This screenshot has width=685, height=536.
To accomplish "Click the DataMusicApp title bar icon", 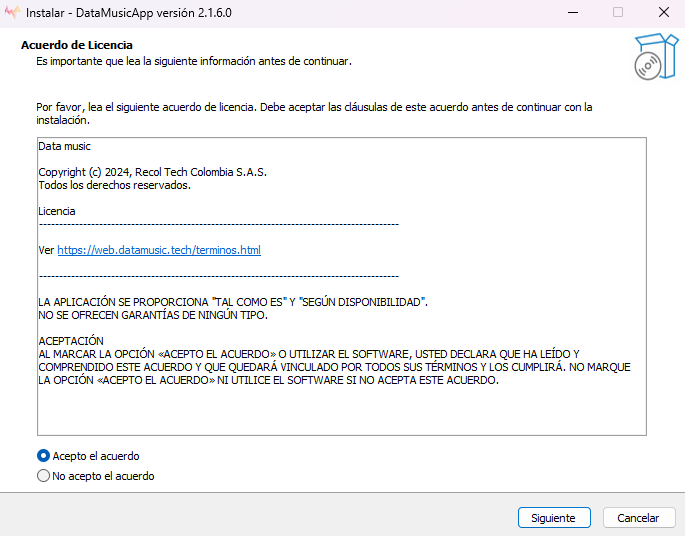I will pos(12,12).
